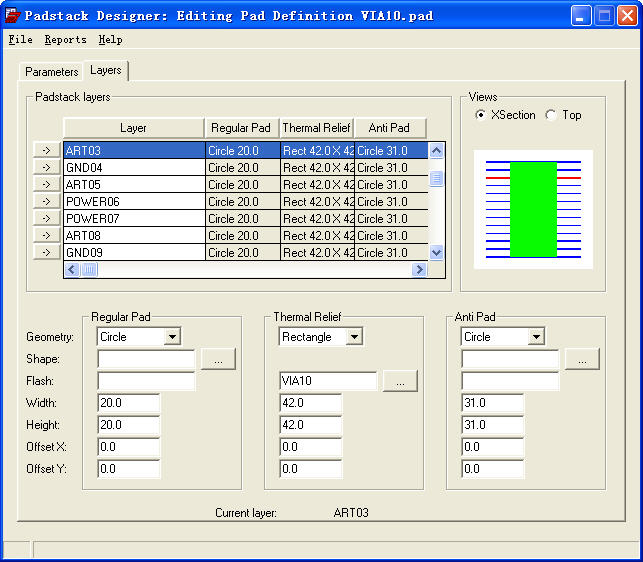The height and width of the screenshot is (562, 643).
Task: Open the File menu
Action: pyautogui.click(x=20, y=40)
